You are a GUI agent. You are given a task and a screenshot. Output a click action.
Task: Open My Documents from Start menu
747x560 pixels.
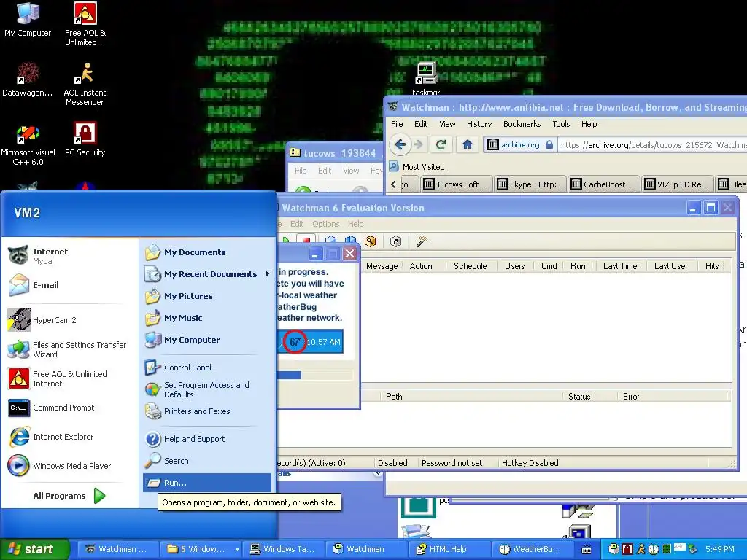coord(207,252)
